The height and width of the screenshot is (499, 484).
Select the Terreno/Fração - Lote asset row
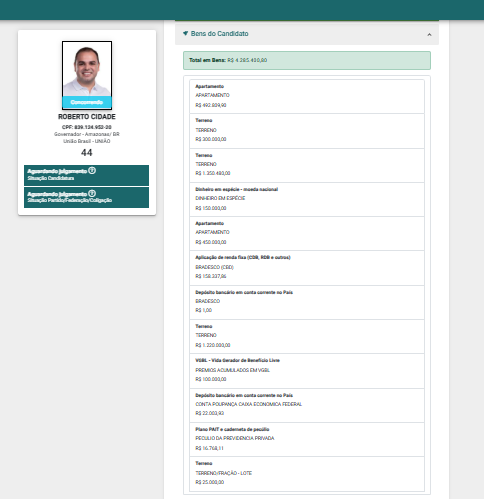[x=307, y=474]
